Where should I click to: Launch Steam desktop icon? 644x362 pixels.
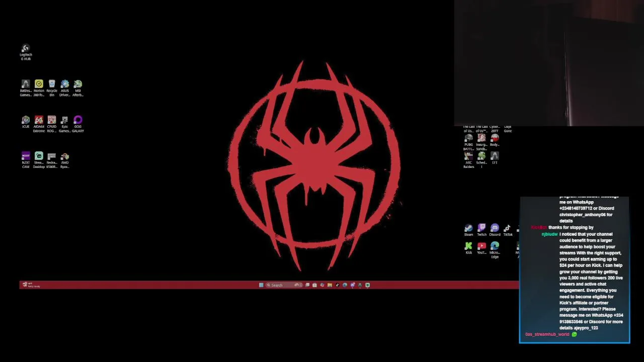click(468, 230)
